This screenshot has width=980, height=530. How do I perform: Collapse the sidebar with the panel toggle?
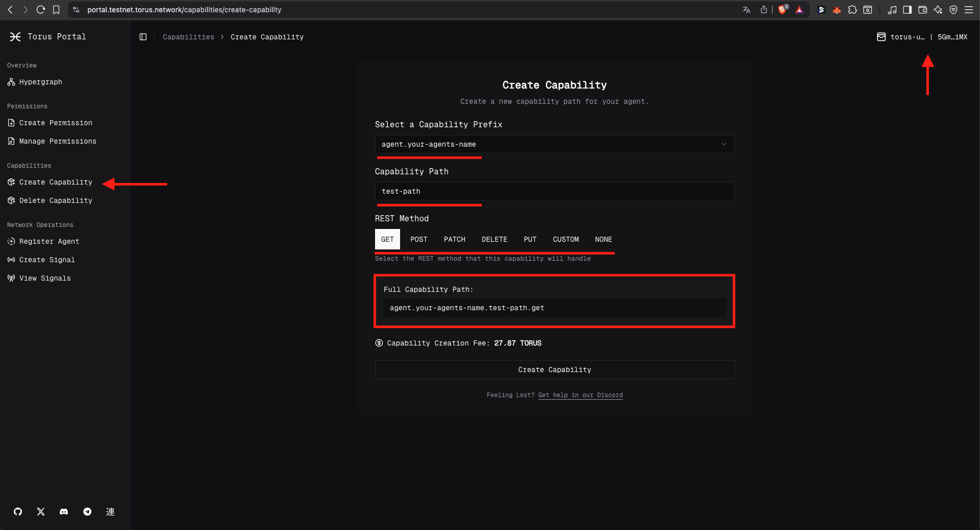(143, 37)
